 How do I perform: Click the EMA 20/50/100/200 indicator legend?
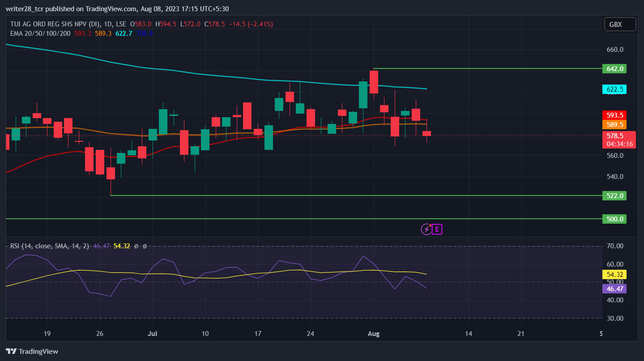click(x=40, y=33)
